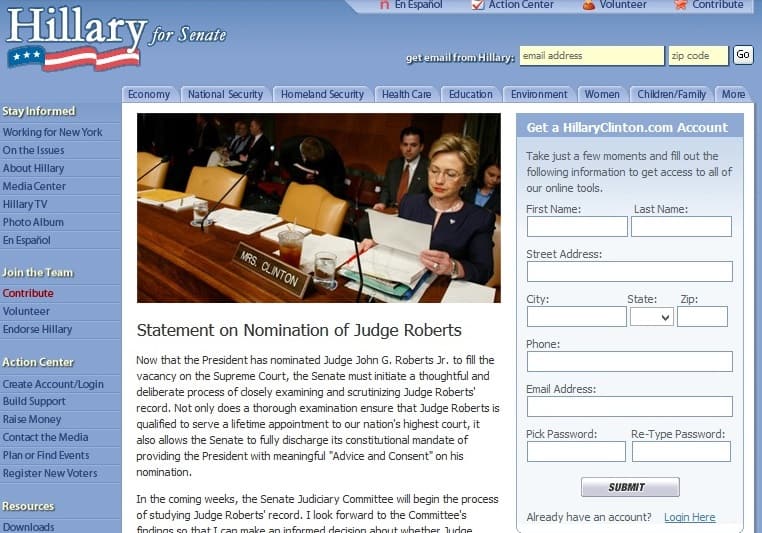
Task: Click the email address field in header
Action: pos(591,55)
